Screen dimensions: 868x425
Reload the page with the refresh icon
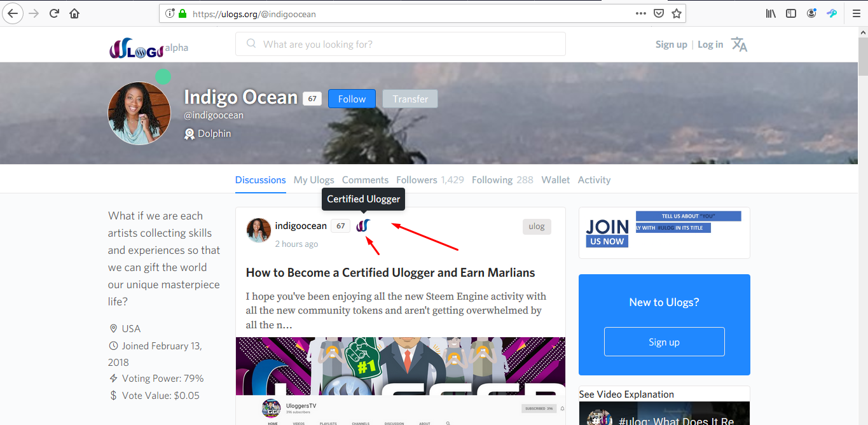pos(54,13)
